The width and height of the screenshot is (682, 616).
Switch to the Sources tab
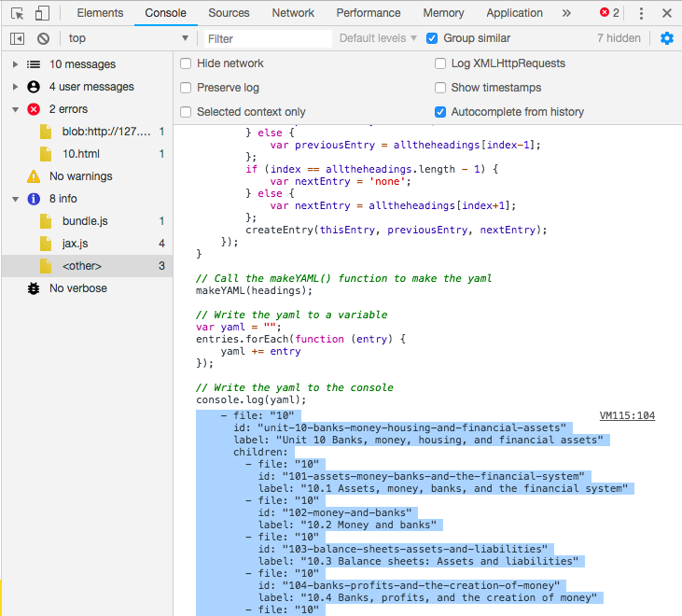(229, 13)
